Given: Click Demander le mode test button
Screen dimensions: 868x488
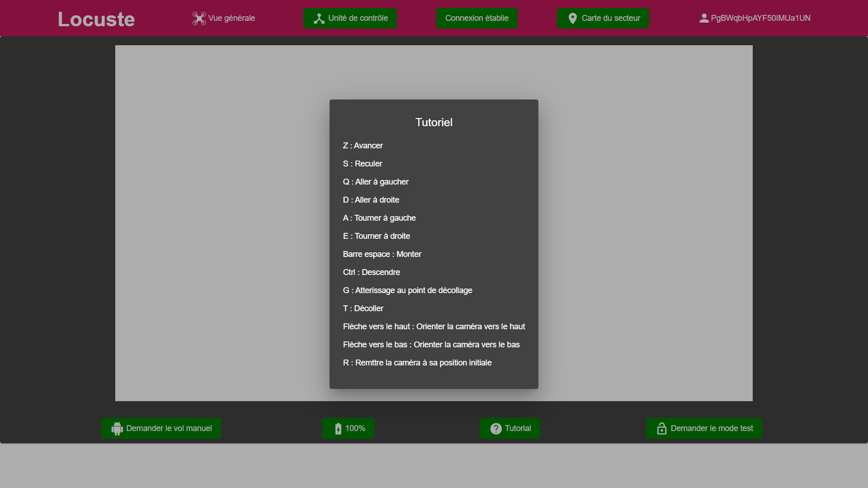Looking at the screenshot, I should click(x=704, y=428).
